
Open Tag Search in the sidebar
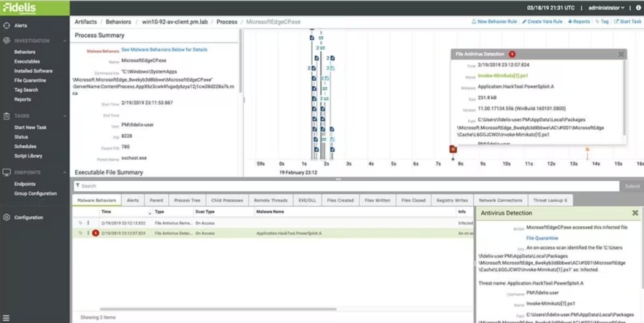tap(26, 90)
